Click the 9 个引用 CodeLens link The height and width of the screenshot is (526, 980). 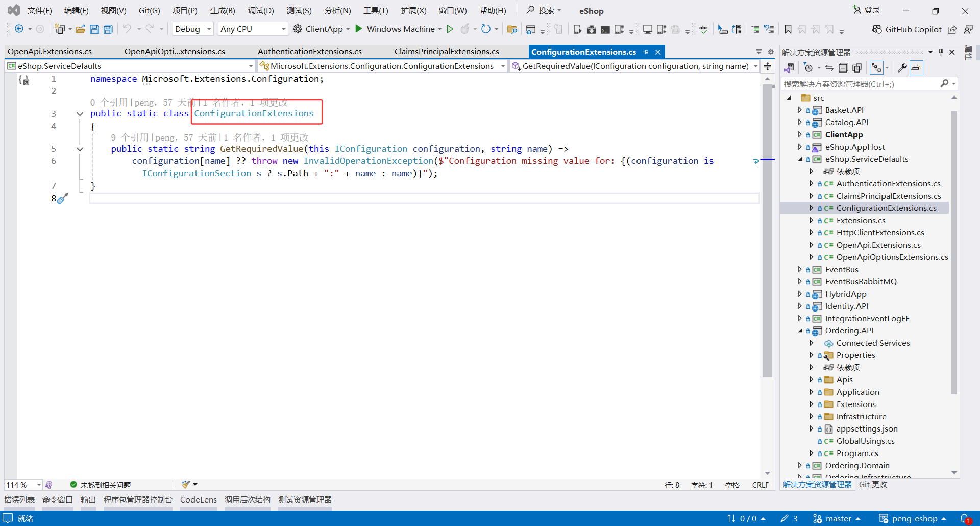[130, 138]
